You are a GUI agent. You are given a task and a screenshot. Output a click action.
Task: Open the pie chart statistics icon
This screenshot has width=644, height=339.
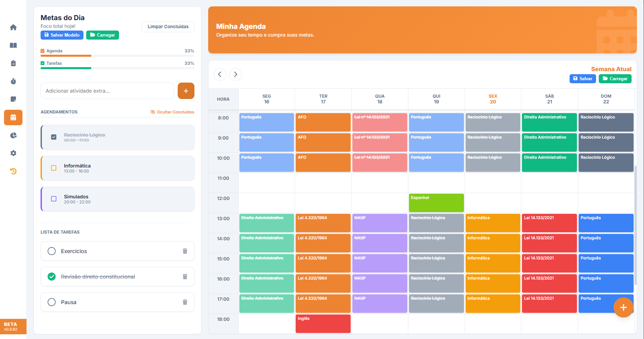(13, 135)
